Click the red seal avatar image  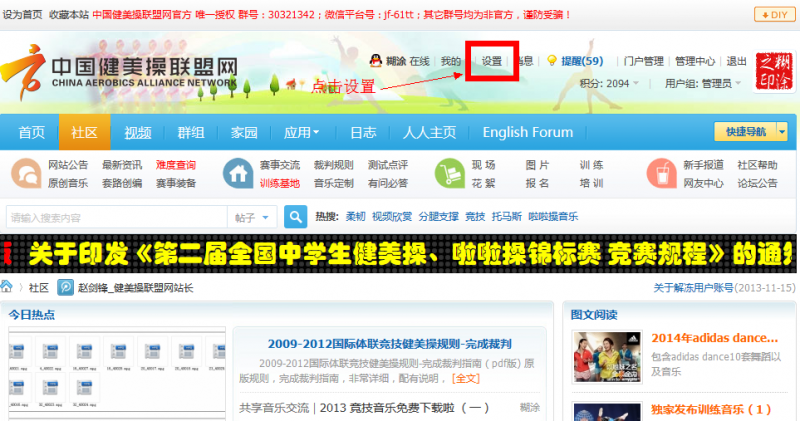pos(772,71)
